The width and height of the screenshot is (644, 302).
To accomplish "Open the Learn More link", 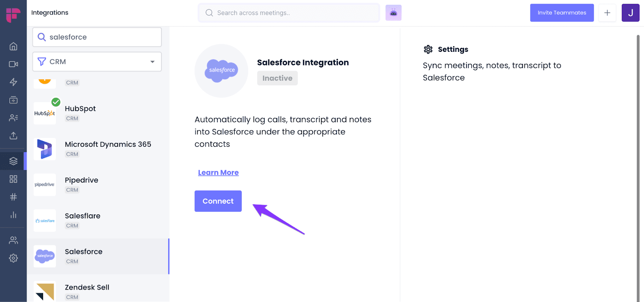I will tap(218, 173).
